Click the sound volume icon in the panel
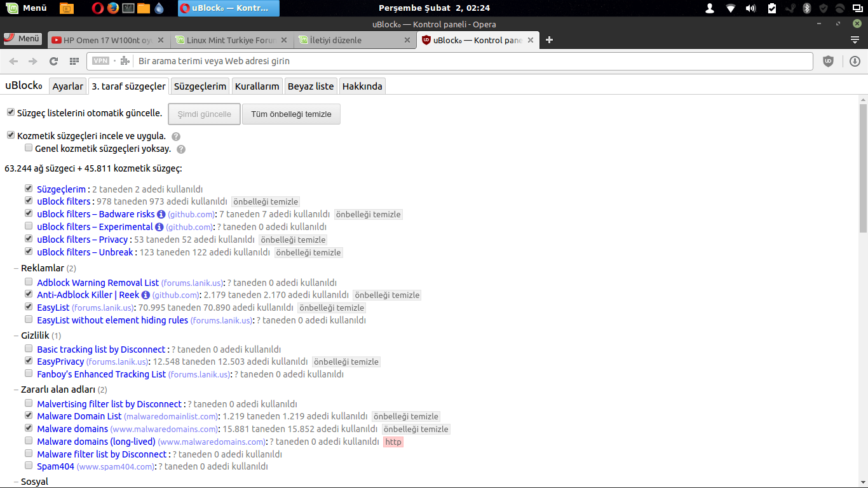 (750, 8)
